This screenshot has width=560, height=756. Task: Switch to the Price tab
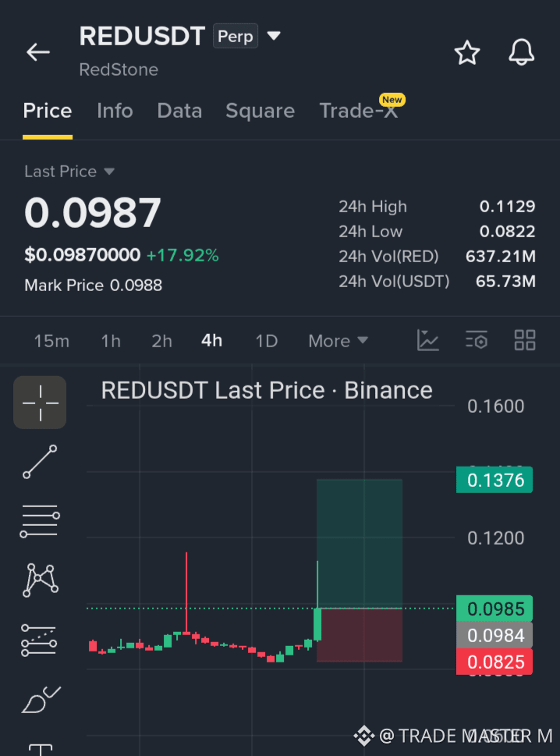[x=48, y=111]
